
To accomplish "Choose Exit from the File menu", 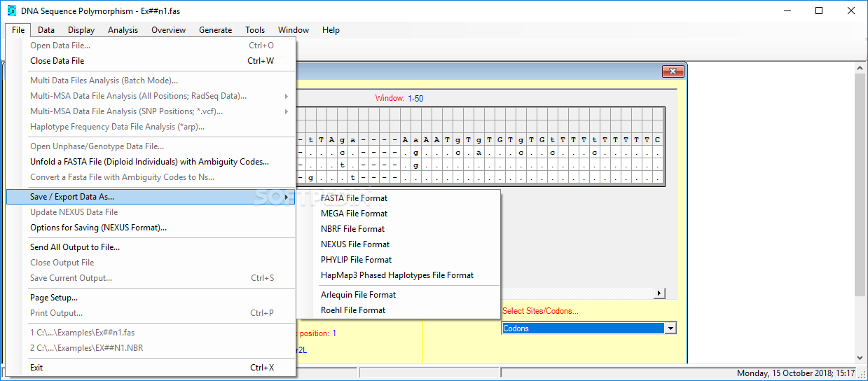I will coord(151,368).
